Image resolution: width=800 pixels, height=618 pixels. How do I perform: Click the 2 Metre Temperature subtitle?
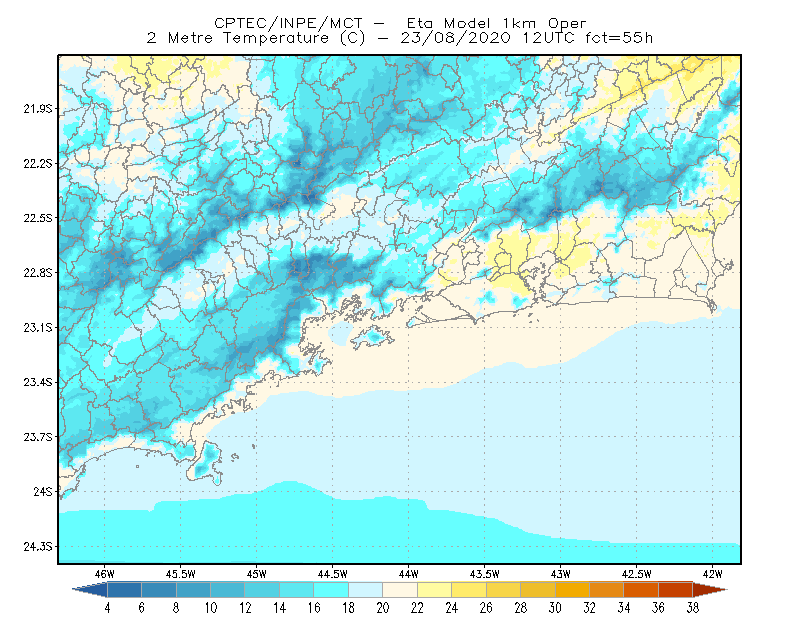point(238,38)
